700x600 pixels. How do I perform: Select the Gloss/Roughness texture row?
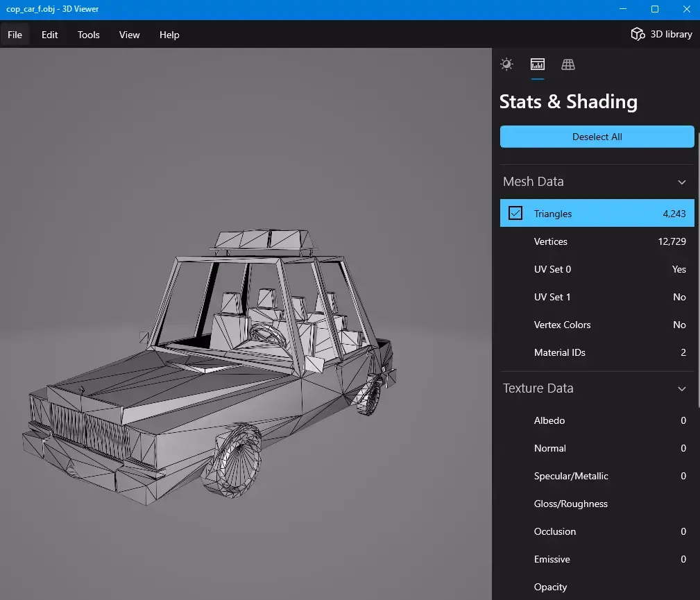(597, 504)
